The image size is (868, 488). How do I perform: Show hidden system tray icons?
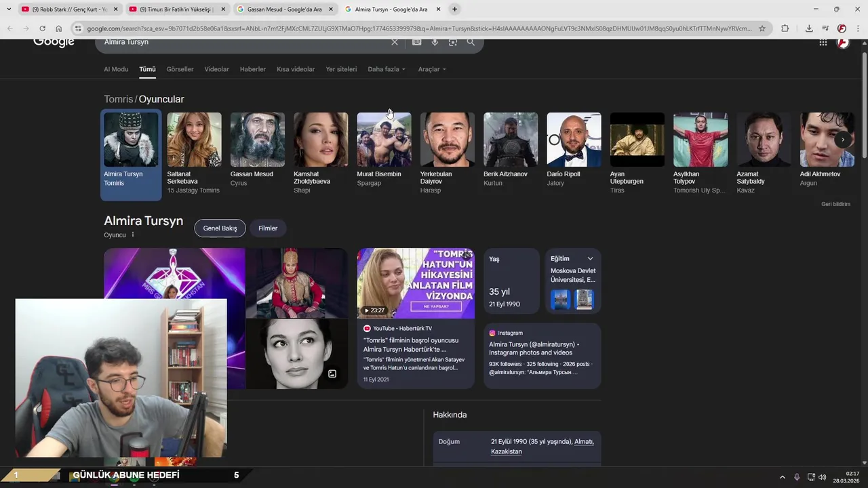782,477
